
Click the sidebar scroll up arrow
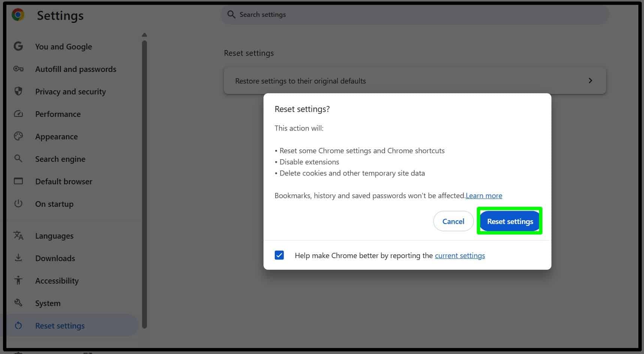(144, 35)
